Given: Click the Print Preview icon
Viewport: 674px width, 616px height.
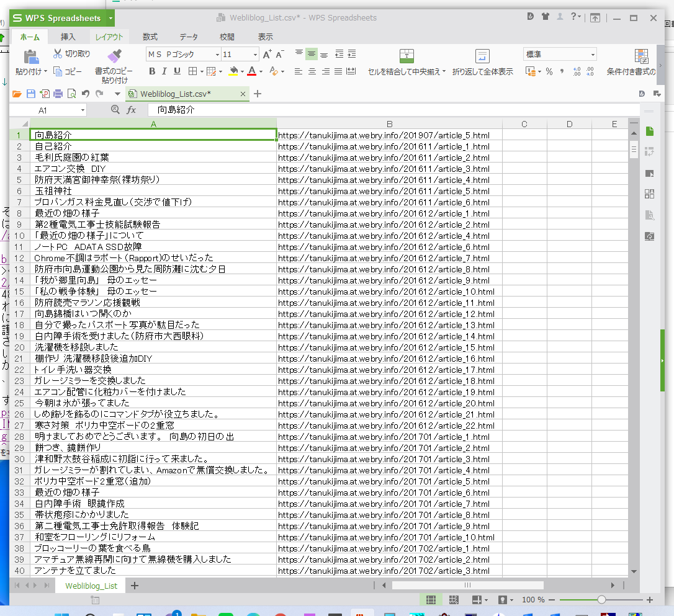Looking at the screenshot, I should [72, 94].
